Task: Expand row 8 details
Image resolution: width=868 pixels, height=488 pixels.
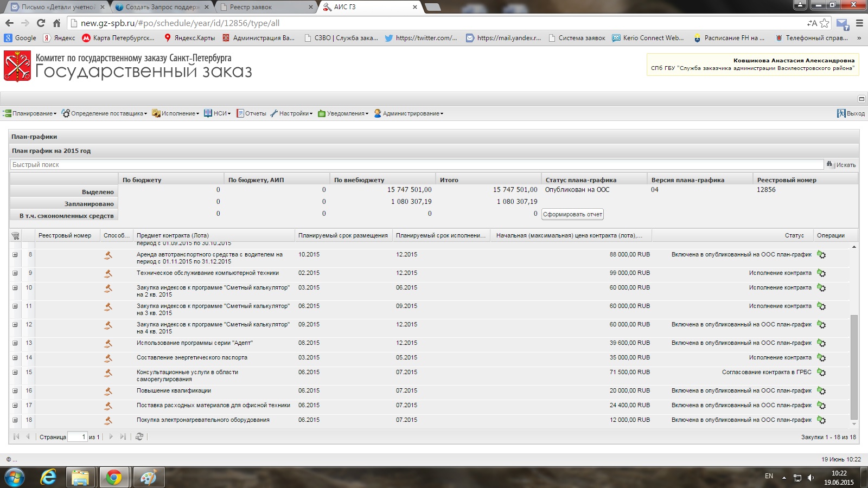Action: click(x=15, y=255)
